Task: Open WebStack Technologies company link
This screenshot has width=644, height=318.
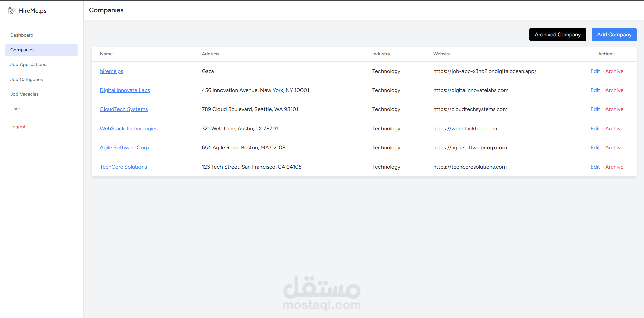Action: tap(129, 129)
